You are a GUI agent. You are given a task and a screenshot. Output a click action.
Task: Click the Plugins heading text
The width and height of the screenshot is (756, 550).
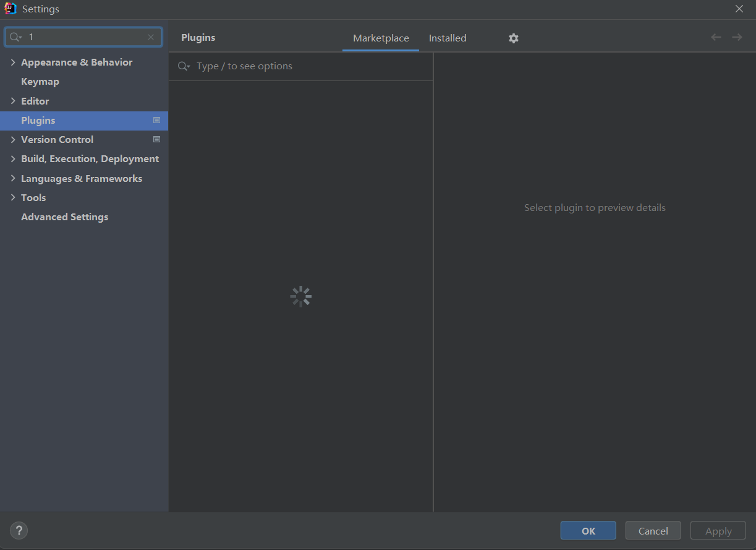[x=198, y=38]
